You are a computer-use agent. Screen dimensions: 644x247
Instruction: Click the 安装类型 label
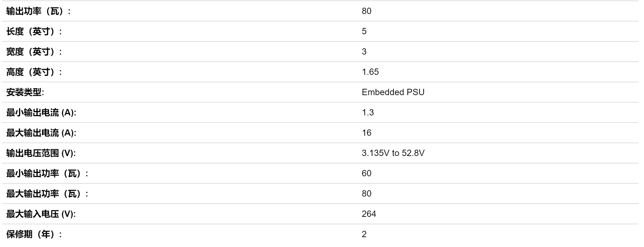(x=25, y=92)
